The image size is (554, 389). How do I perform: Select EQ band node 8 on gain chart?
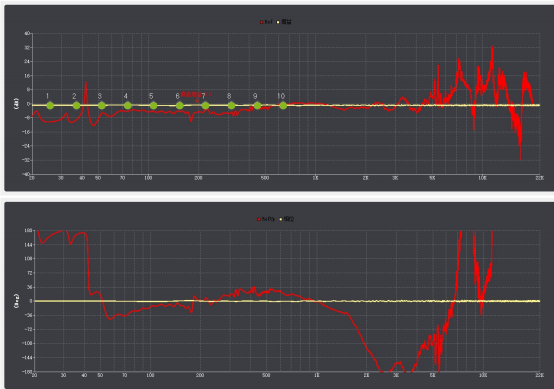231,105
